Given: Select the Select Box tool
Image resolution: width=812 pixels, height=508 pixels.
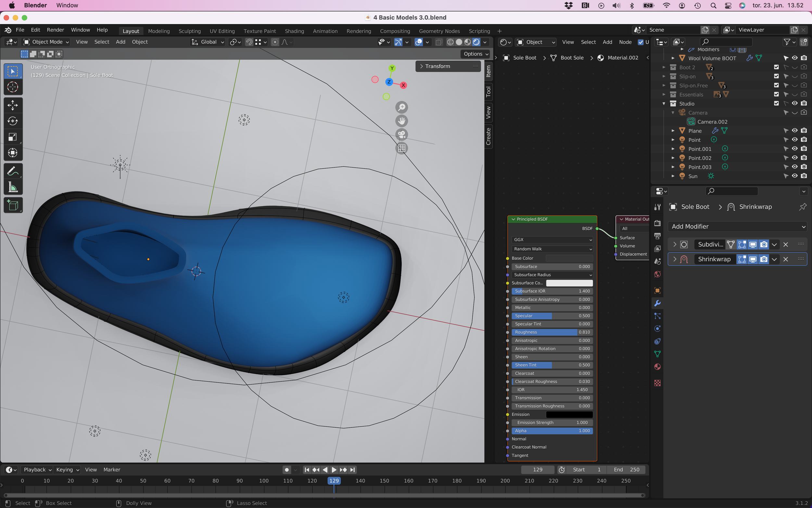Looking at the screenshot, I should coord(13,71).
